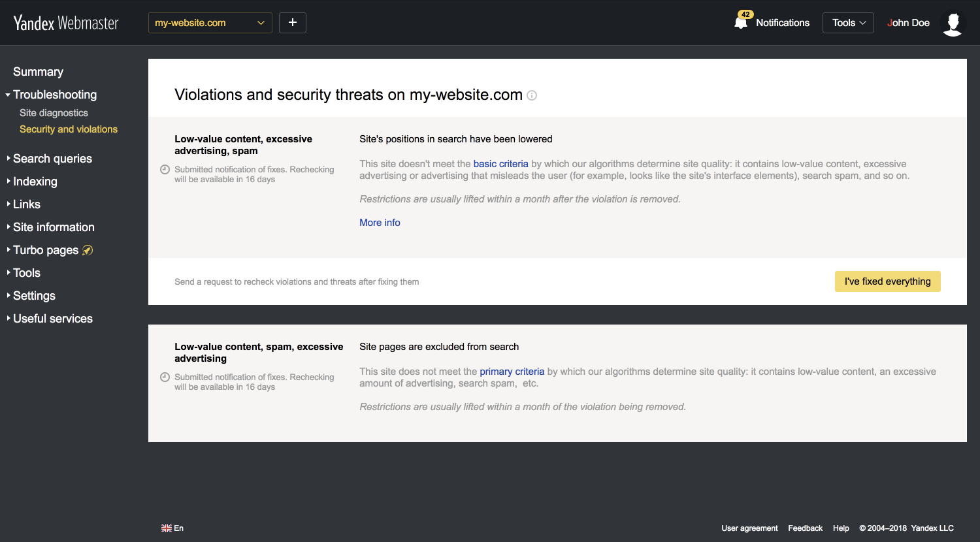The image size is (980, 542).
Task: Select Security and violations item
Action: click(x=69, y=129)
